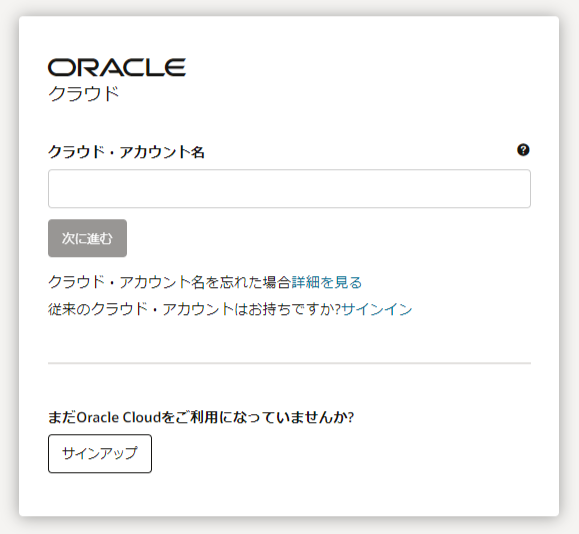Click the 従来のクラウド・アカウントはお持ちですか? text
The image size is (579, 534).
click(x=195, y=309)
